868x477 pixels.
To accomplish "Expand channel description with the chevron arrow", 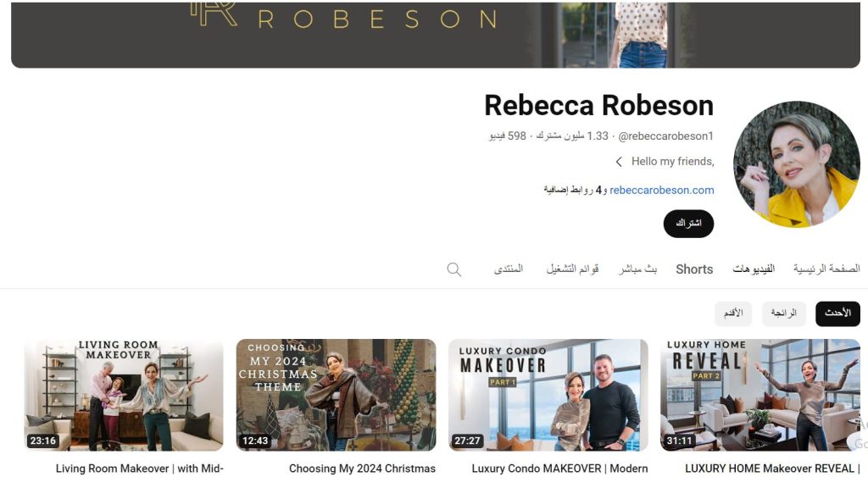I will (x=619, y=162).
